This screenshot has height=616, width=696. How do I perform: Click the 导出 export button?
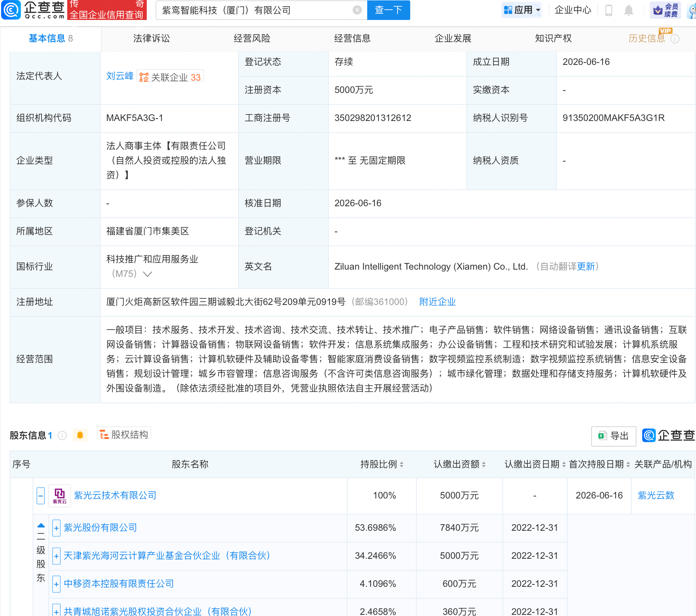613,436
